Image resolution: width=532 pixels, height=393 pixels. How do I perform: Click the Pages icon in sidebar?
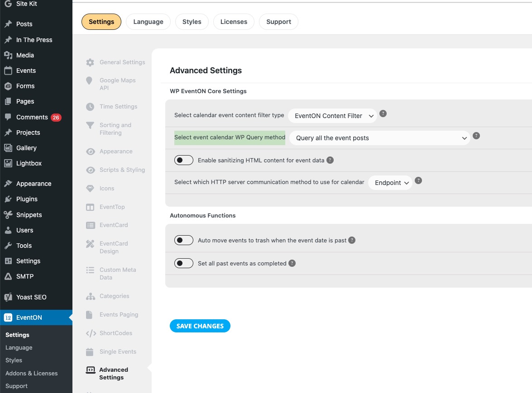[x=8, y=101]
